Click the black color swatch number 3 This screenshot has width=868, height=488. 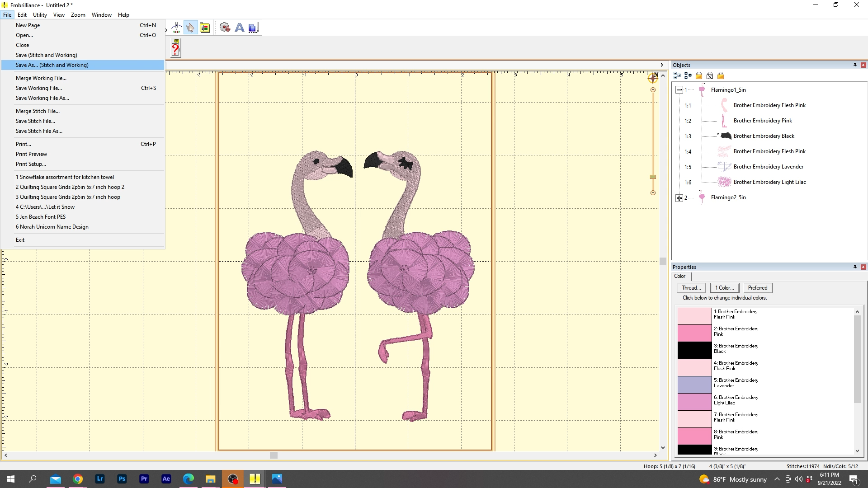coord(694,350)
